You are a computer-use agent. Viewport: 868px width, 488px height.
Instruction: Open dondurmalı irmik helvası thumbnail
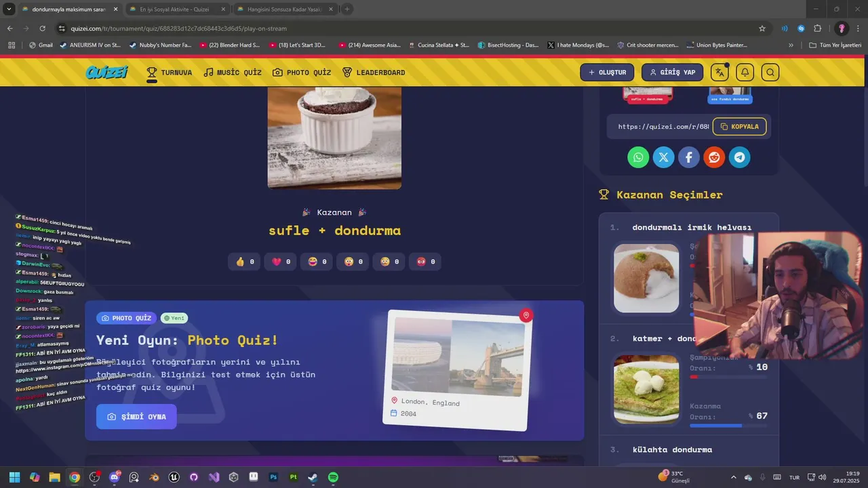646,279
